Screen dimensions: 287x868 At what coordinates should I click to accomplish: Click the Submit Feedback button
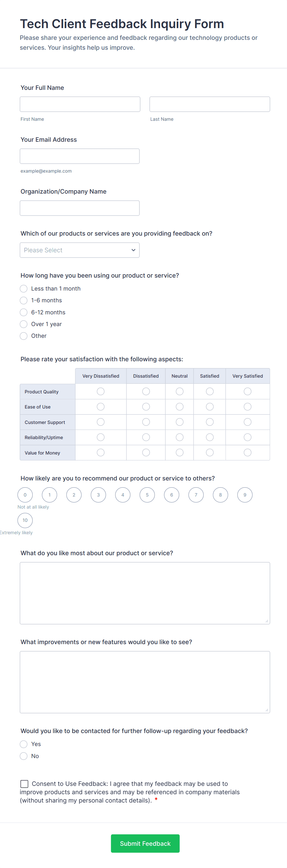point(145,843)
